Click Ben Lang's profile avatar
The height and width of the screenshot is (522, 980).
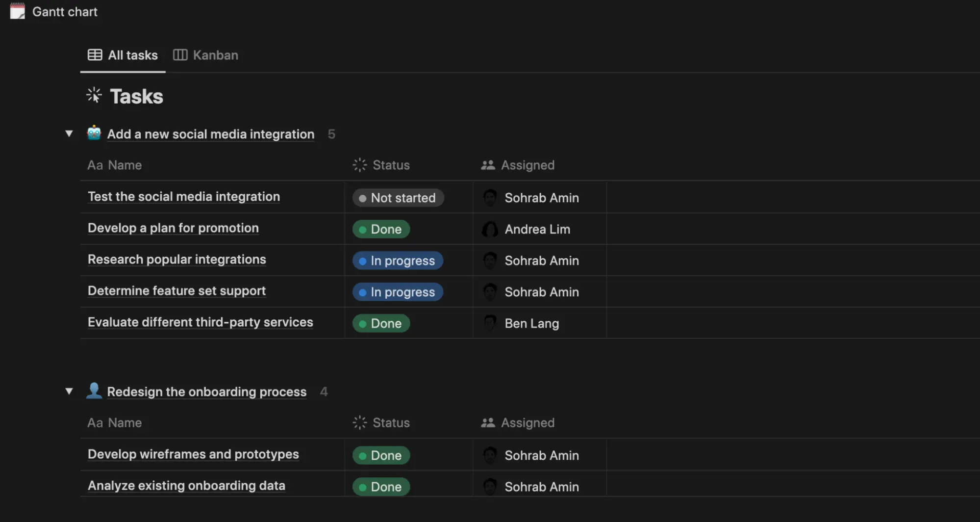[x=489, y=323]
